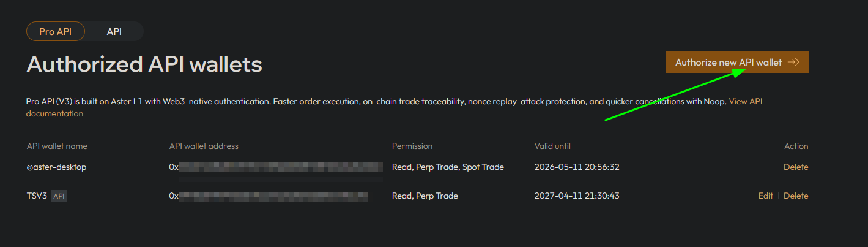The width and height of the screenshot is (868, 247).
Task: Click the API badge beside TSV3
Action: click(x=58, y=196)
